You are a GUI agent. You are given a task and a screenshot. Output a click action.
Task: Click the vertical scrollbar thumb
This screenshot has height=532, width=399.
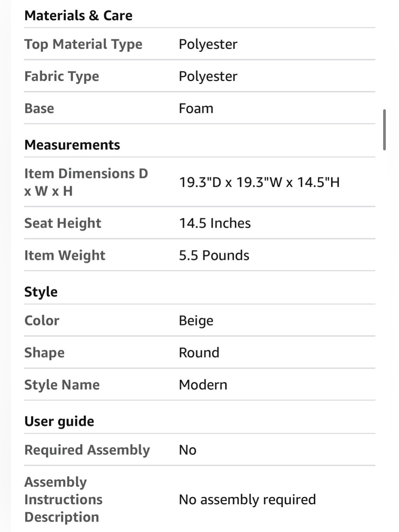(x=384, y=130)
